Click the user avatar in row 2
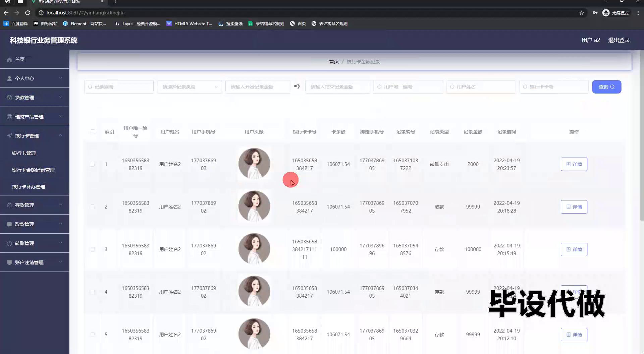The image size is (644, 354). pos(254,206)
